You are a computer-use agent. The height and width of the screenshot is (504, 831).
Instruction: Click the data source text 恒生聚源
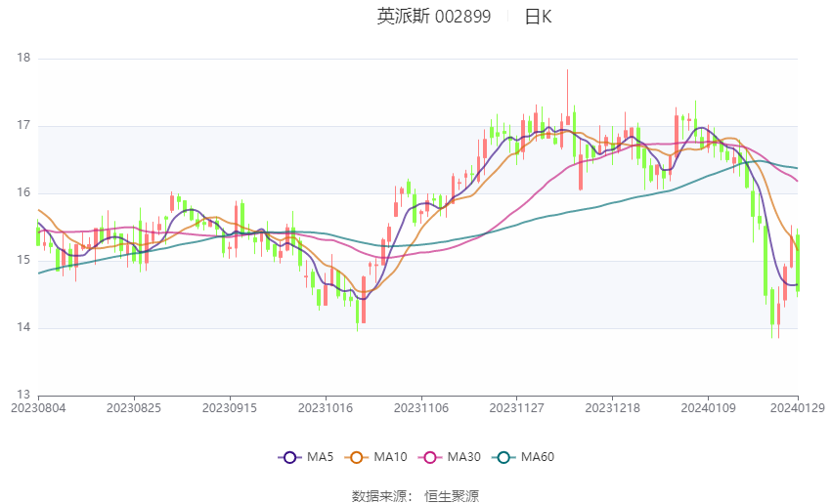pos(452,496)
